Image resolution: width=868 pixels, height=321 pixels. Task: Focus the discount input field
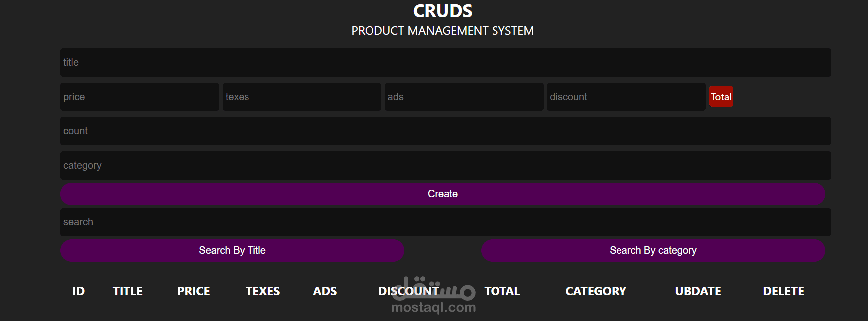click(x=626, y=97)
